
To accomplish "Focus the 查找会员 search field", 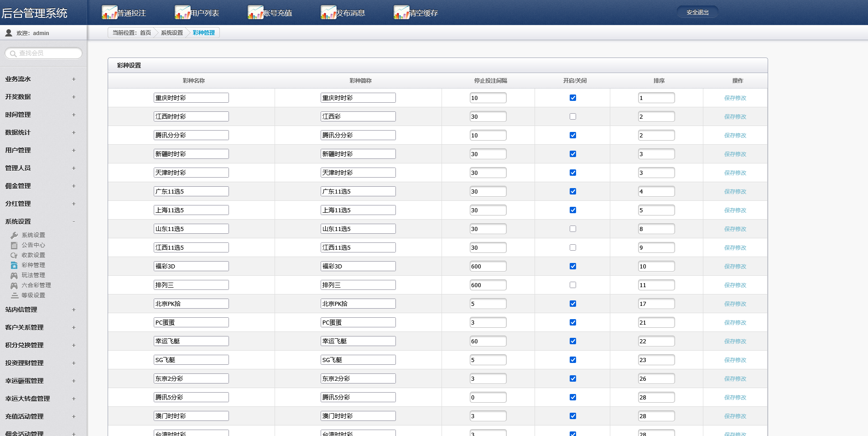I will pyautogui.click(x=44, y=53).
